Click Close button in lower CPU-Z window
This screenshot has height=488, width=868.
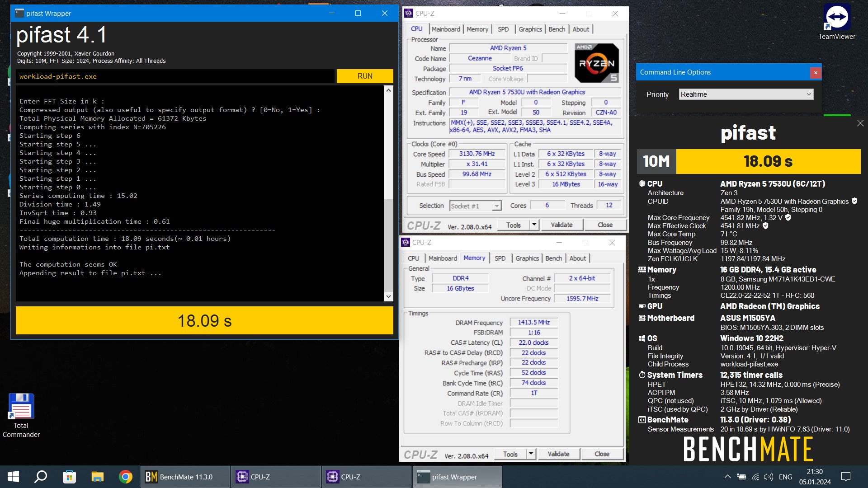(x=602, y=454)
